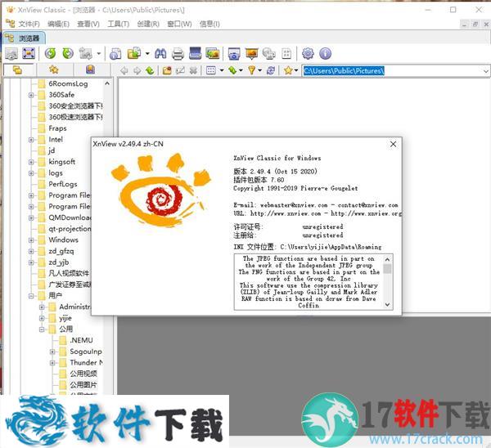This screenshot has width=491, height=448.
Task: Open the 窗口(W) menu
Action: 179,24
